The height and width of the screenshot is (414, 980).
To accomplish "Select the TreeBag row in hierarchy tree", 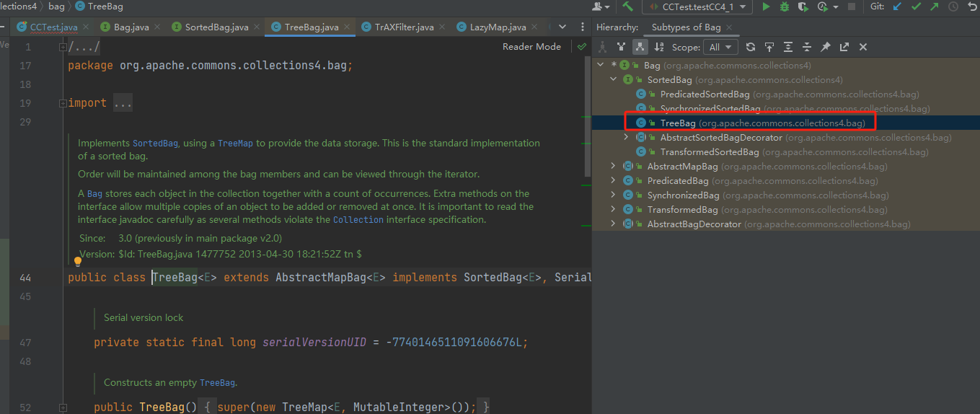I will 786,123.
